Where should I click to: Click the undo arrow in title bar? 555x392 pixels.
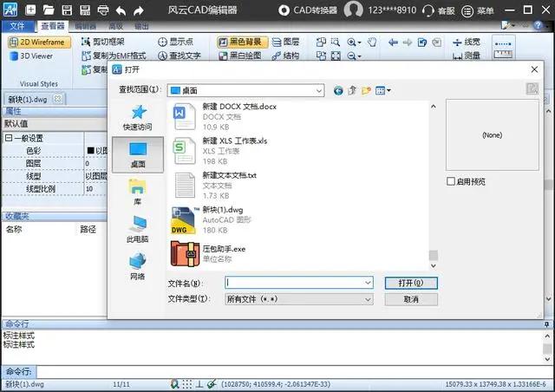pyautogui.click(x=121, y=10)
